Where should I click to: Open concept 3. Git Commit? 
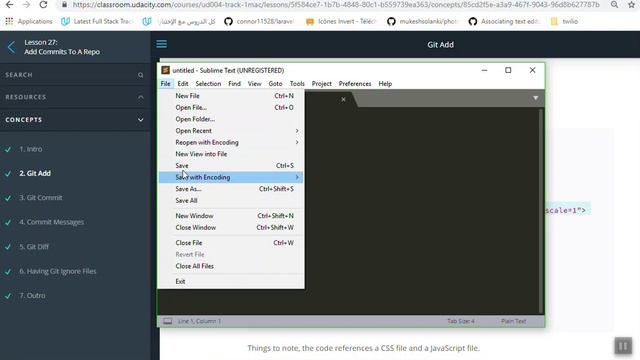(x=41, y=198)
